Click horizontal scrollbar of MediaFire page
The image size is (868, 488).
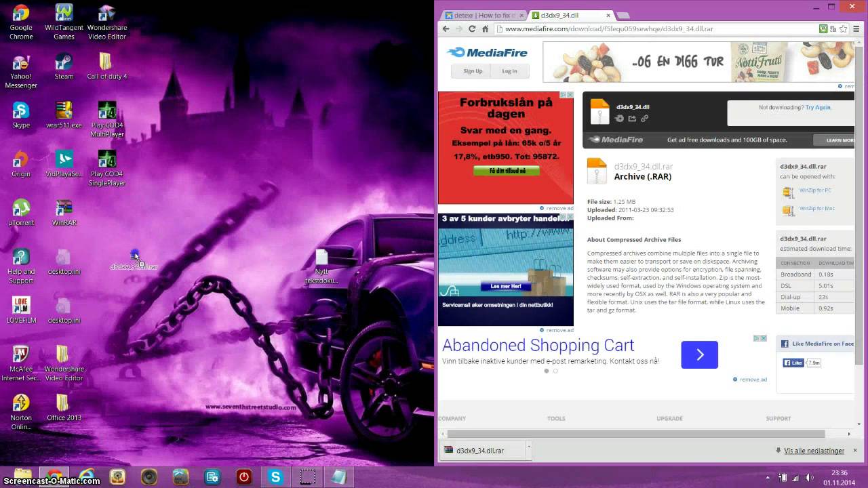[636, 434]
